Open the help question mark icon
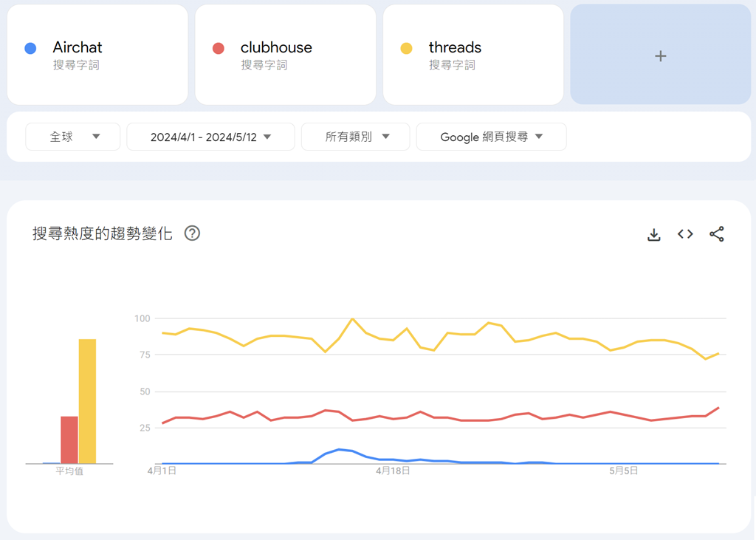This screenshot has width=756, height=540. pyautogui.click(x=192, y=233)
